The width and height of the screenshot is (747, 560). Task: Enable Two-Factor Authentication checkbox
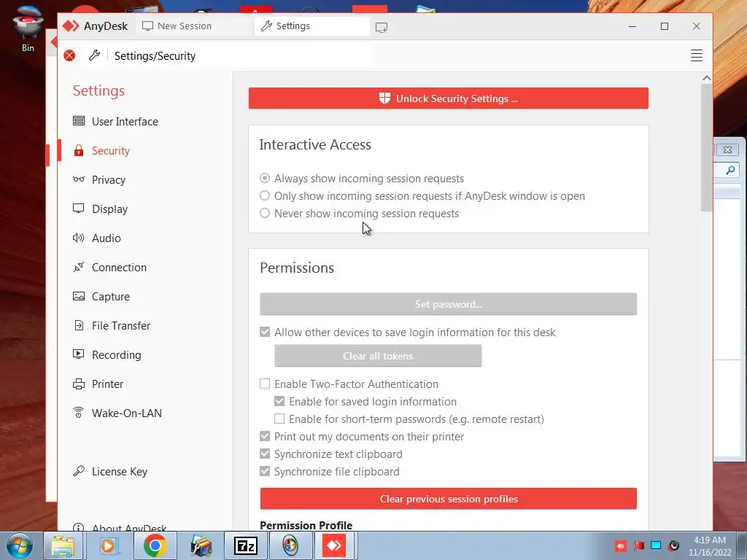(x=265, y=384)
